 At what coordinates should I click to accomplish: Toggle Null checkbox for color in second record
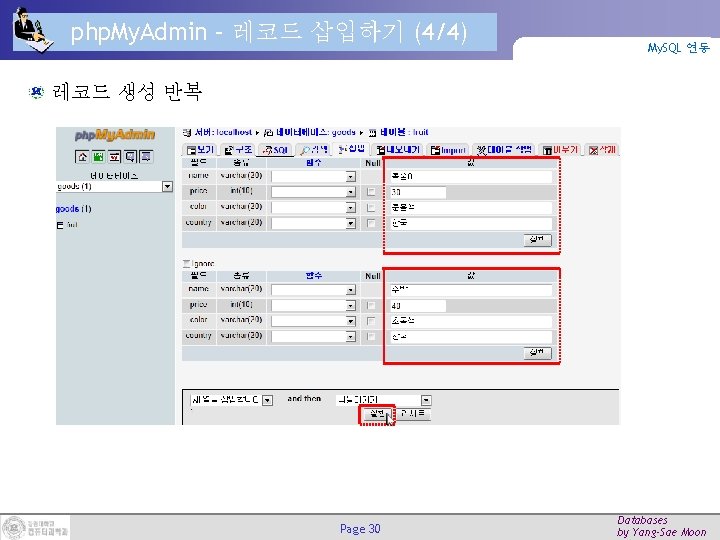tap(371, 321)
